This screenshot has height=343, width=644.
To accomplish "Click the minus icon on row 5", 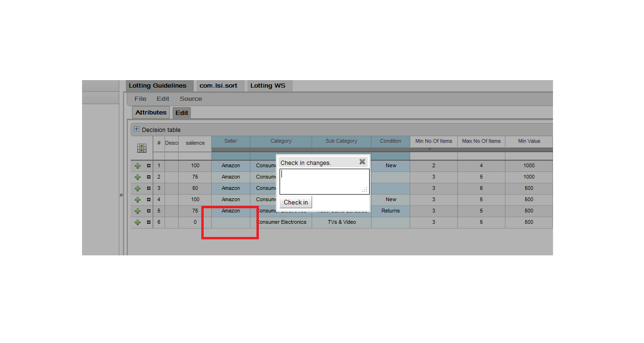I will (149, 211).
